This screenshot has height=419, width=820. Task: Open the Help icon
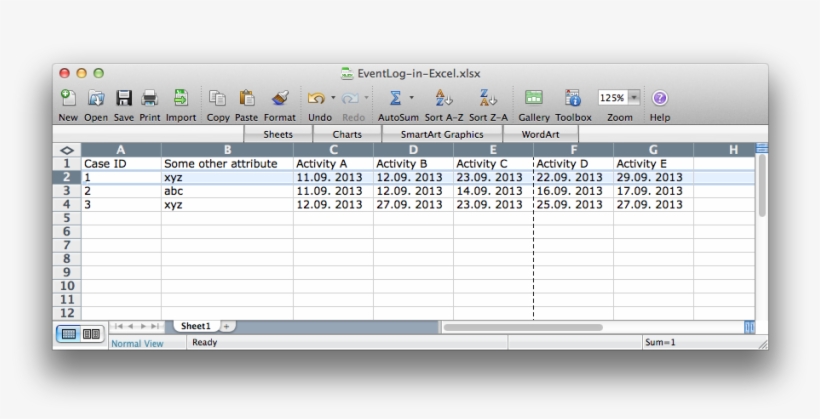[660, 98]
